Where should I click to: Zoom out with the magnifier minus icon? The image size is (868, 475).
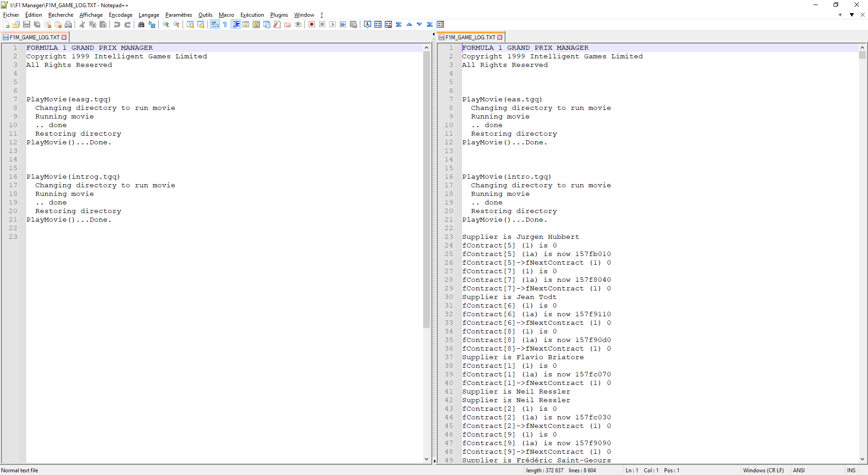176,24
